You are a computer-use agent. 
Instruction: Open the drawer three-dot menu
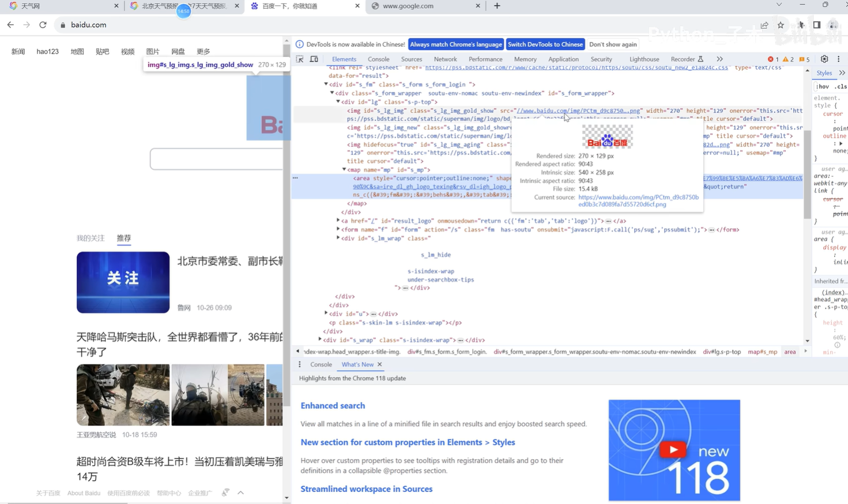coord(300,365)
